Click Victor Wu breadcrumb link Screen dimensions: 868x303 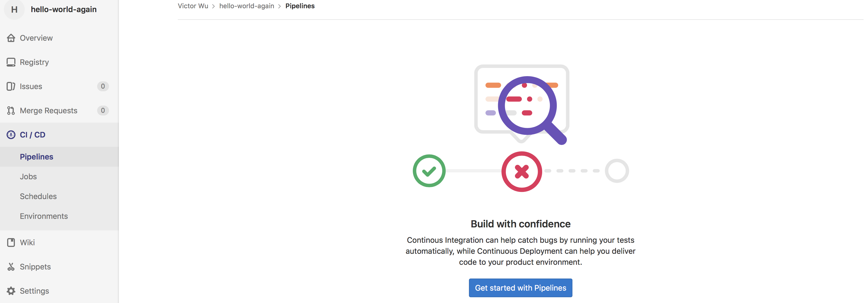193,6
